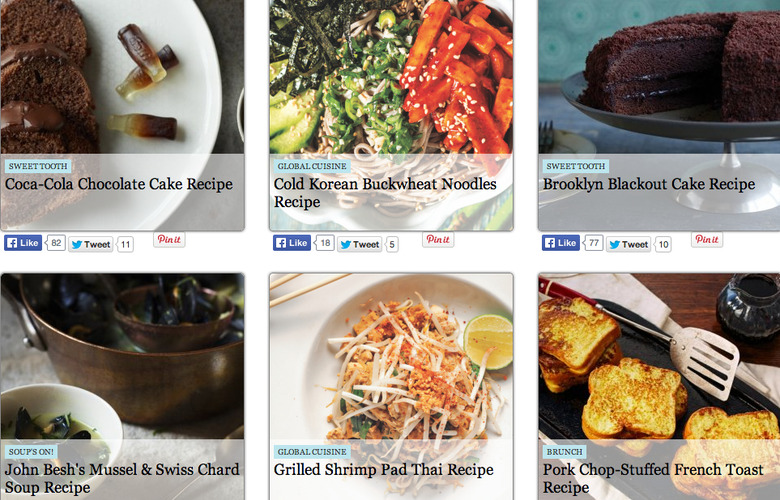This screenshot has height=500, width=780.
Task: Like the Coca-Cola Chocolate Cake recipe on Facebook
Action: pos(23,243)
